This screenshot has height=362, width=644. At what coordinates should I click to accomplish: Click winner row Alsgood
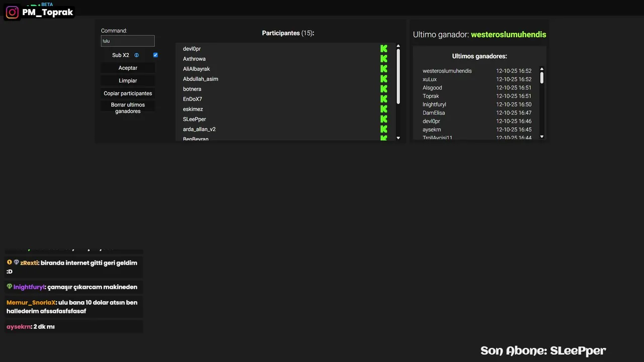pyautogui.click(x=477, y=87)
